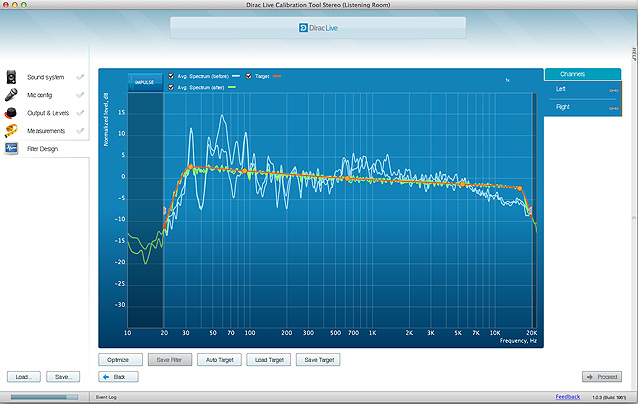This screenshot has height=404, width=638.
Task: Click the Optimize button
Action: (x=120, y=360)
